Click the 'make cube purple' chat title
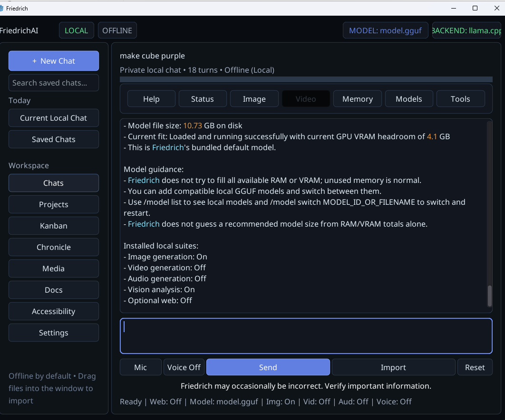The height and width of the screenshot is (420, 505). pos(152,56)
